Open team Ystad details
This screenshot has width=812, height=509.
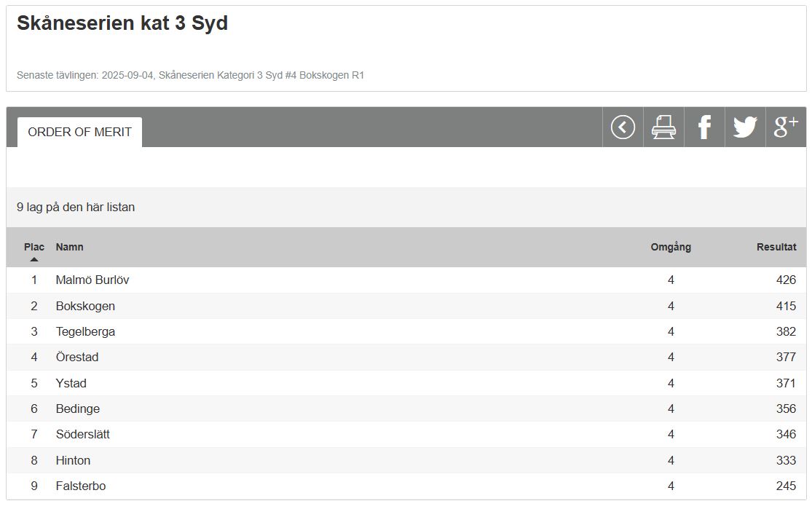click(x=71, y=383)
